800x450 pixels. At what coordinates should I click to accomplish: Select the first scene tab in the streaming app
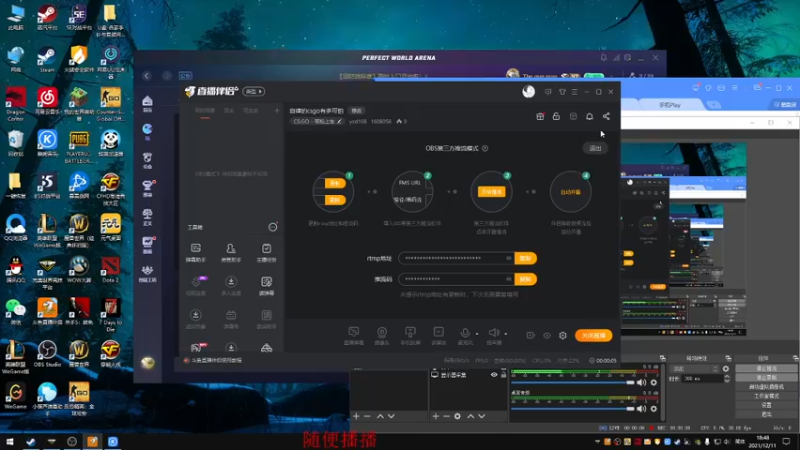coord(205,111)
